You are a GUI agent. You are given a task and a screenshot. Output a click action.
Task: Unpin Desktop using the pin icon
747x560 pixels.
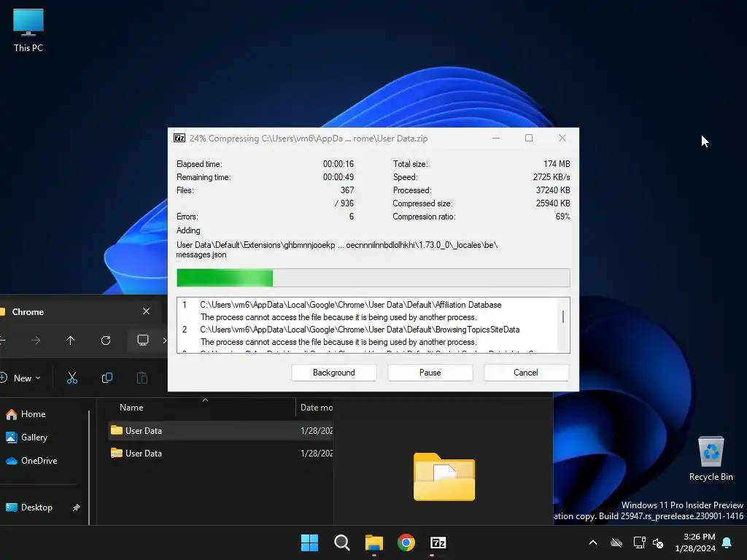76,507
